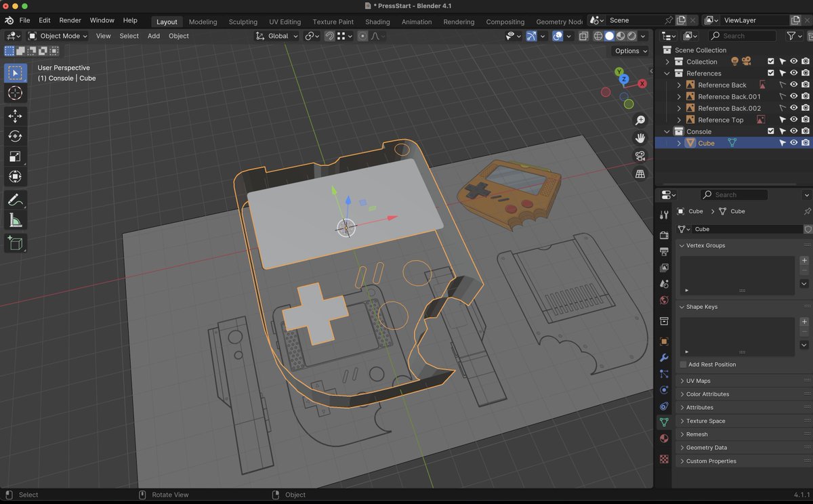Switch to Shading workspace tab
Image resolution: width=813 pixels, height=504 pixels.
(x=377, y=22)
